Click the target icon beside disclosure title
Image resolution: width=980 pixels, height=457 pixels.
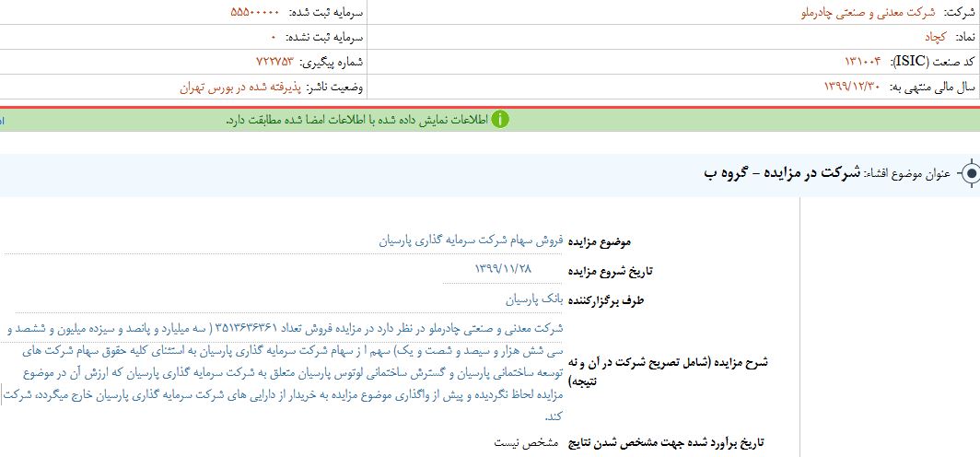pyautogui.click(x=969, y=174)
